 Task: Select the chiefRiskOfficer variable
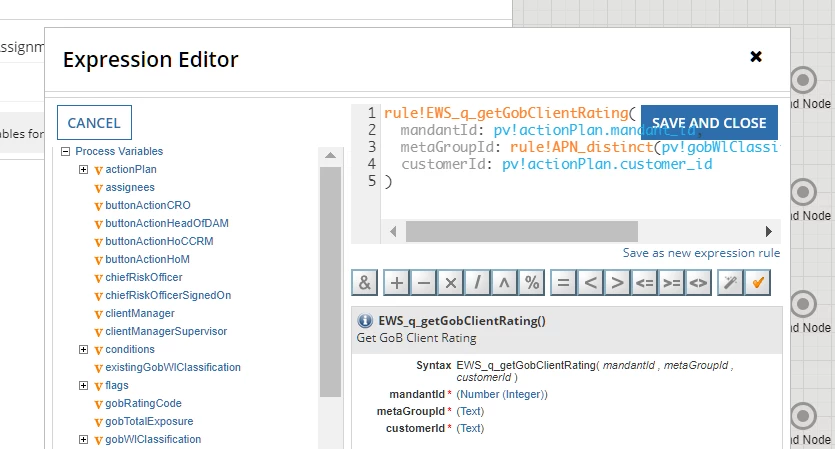[x=144, y=277]
